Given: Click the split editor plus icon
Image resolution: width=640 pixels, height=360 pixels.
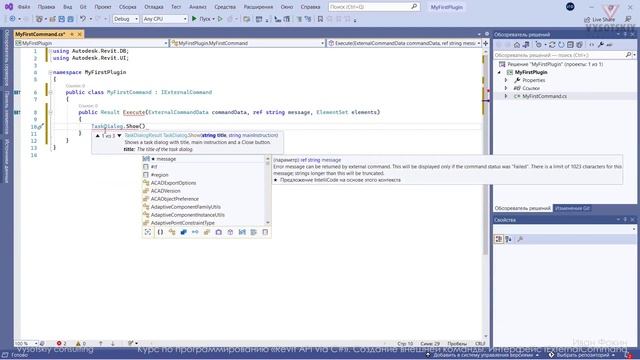Looking at the screenshot, I should [486, 43].
